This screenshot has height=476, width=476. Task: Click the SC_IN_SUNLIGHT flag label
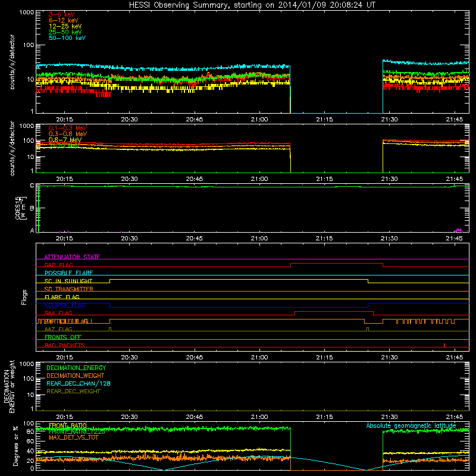(68, 281)
